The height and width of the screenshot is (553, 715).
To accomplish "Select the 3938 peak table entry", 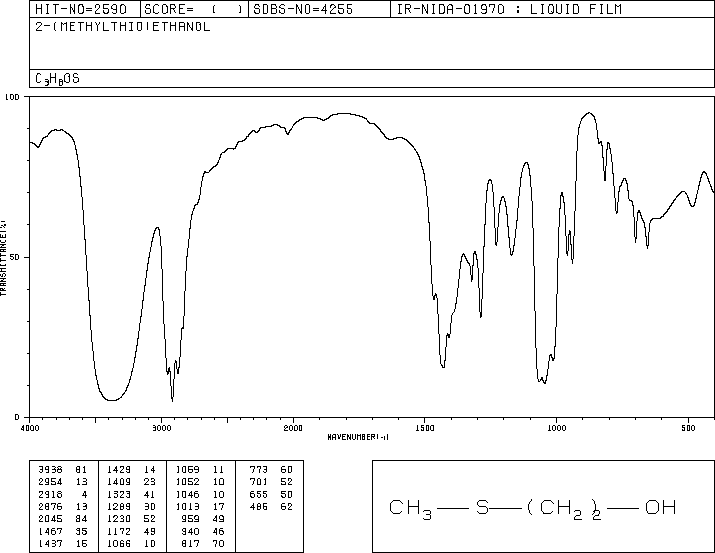I will pyautogui.click(x=62, y=469).
